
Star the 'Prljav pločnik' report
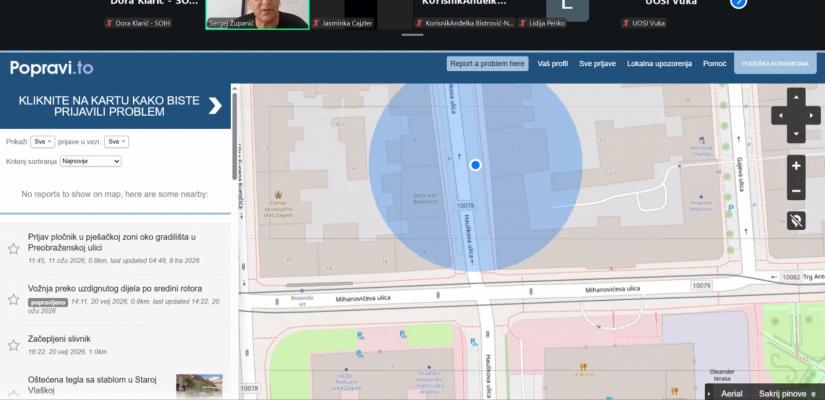click(14, 248)
